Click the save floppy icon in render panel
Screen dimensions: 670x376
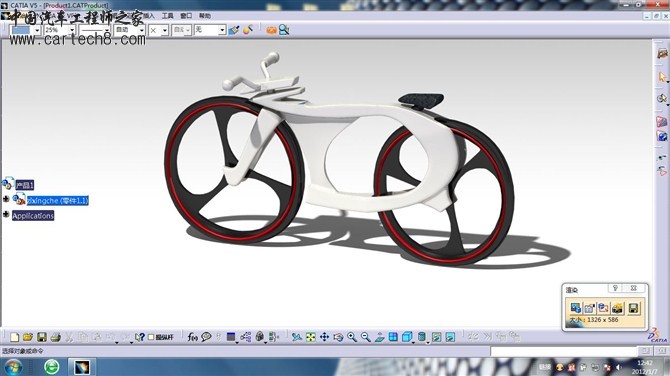[633, 308]
